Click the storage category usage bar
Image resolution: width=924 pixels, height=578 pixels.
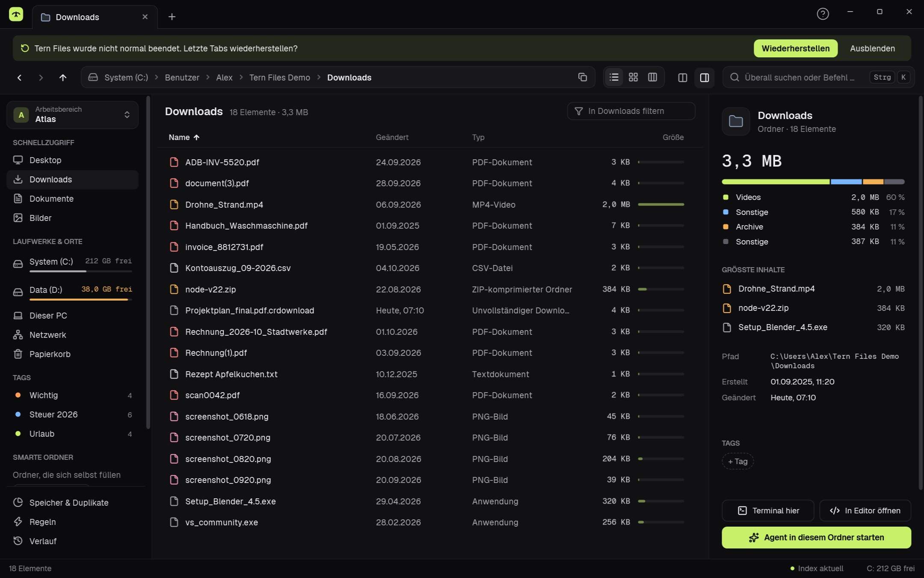pos(813,182)
